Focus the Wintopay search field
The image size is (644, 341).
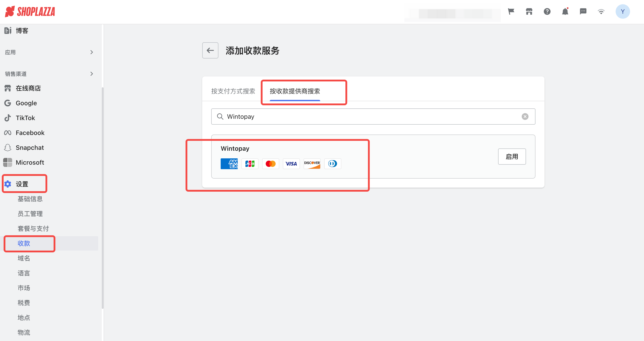(373, 117)
